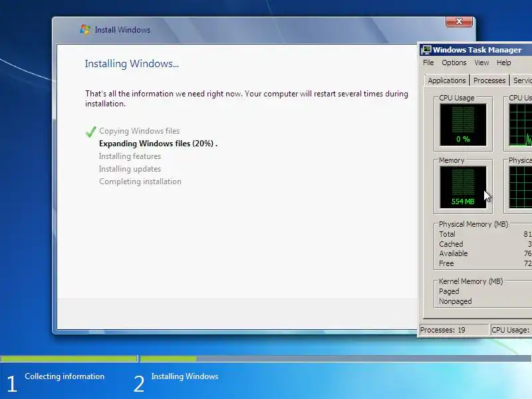Click the Installing Windows progress bar
Viewport: 532px width, 399px height.
[x=336, y=358]
